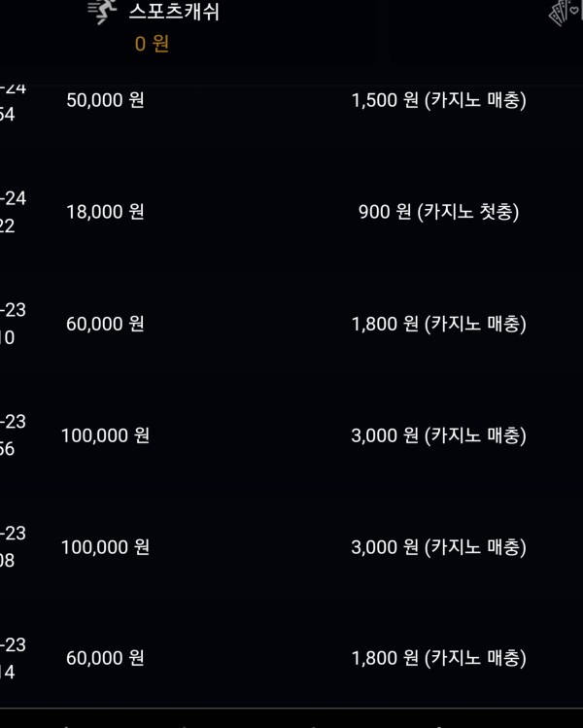Image resolution: width=583 pixels, height=728 pixels.
Task: Tap the 0 원 sports cash balance
Action: [x=152, y=44]
